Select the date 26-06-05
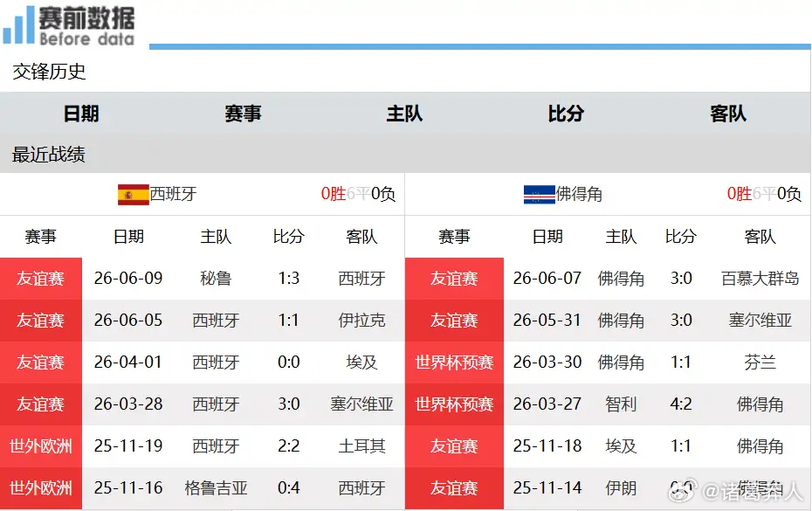812x511 pixels. (128, 321)
